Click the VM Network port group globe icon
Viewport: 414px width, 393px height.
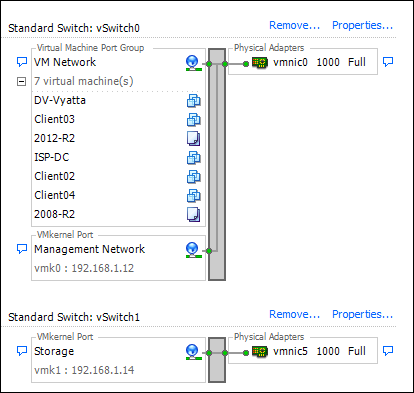coord(193,63)
